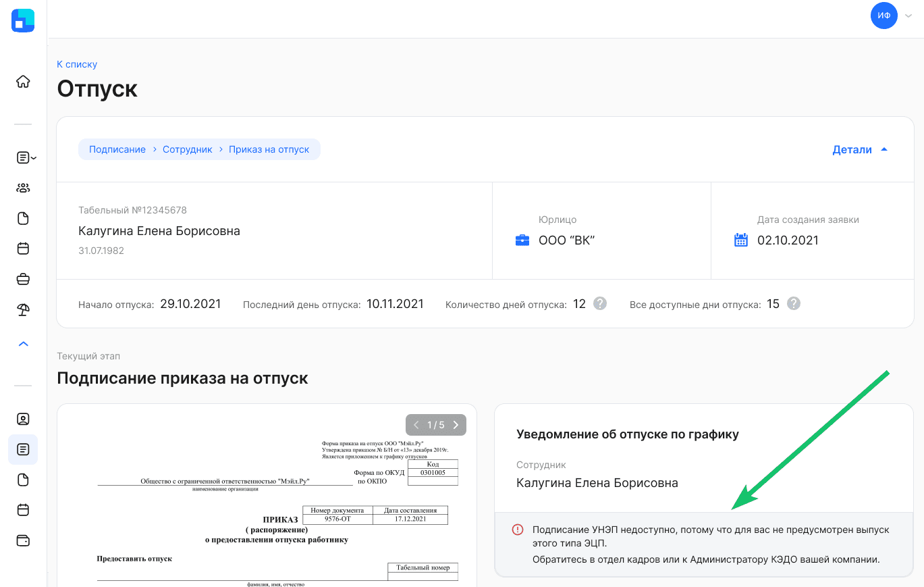Open the Home section in the sidebar
The width and height of the screenshot is (924, 587).
(x=23, y=80)
